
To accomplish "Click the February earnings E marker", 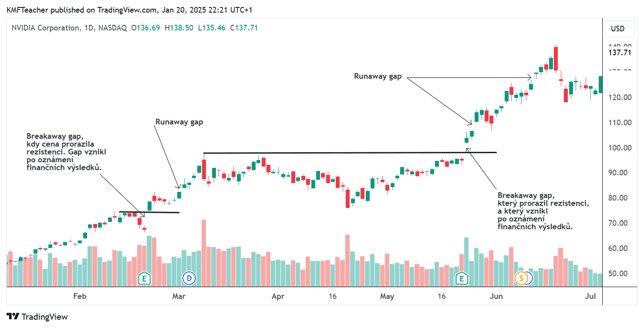I will click(x=144, y=278).
